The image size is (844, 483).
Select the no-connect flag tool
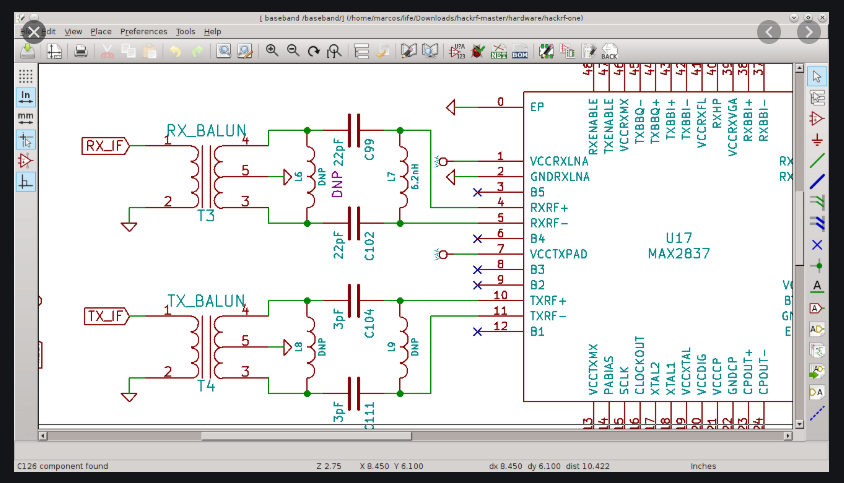coord(817,244)
